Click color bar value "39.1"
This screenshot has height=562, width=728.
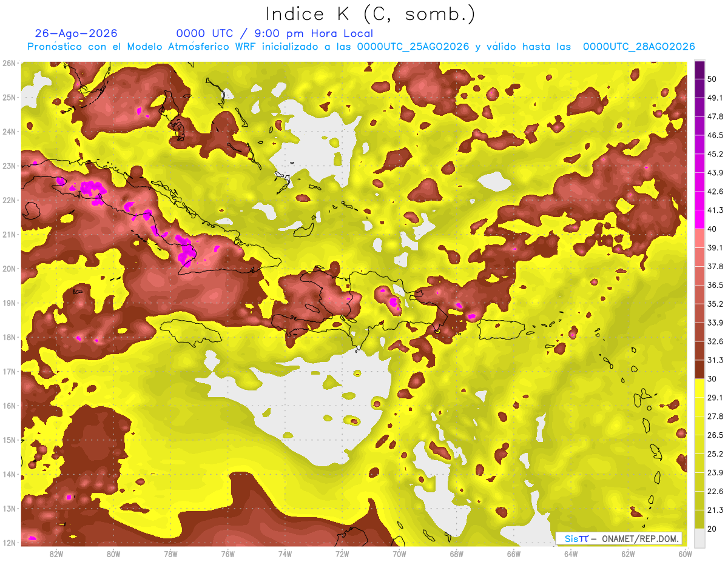pos(715,247)
